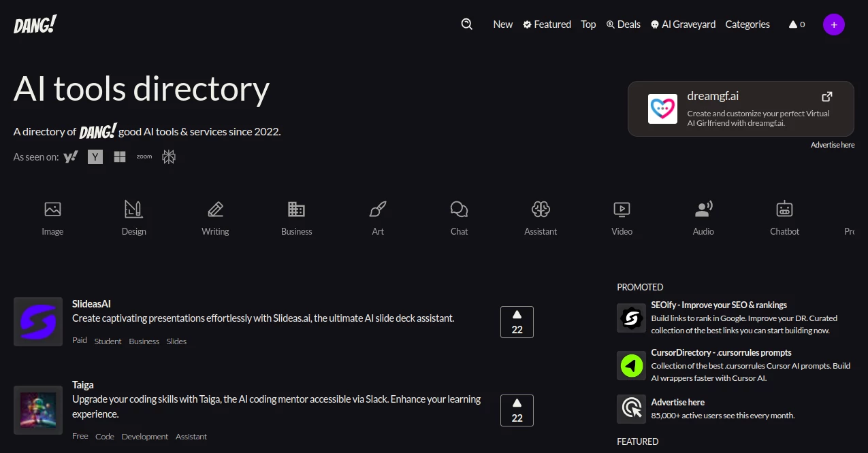Open Categories in the top navigation

pos(748,24)
